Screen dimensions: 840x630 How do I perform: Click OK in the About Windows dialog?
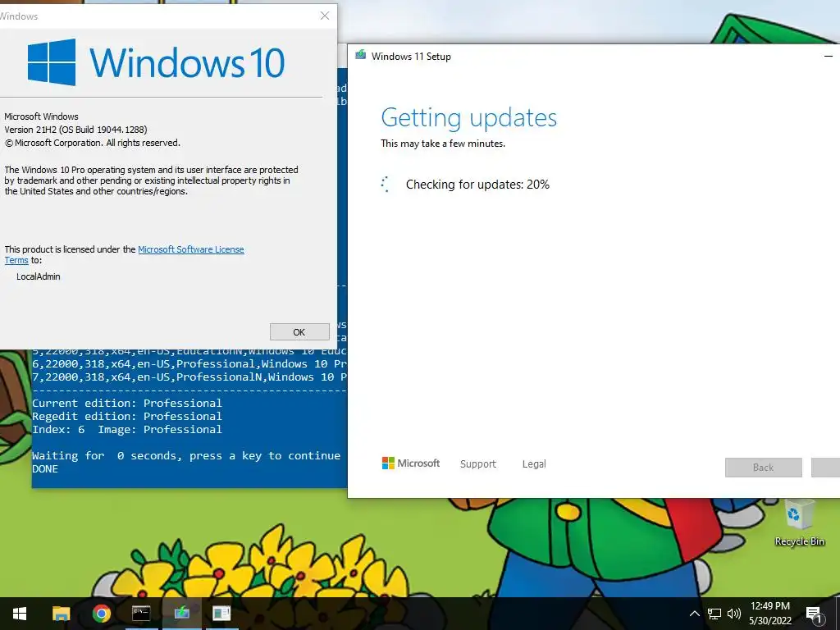pyautogui.click(x=299, y=332)
